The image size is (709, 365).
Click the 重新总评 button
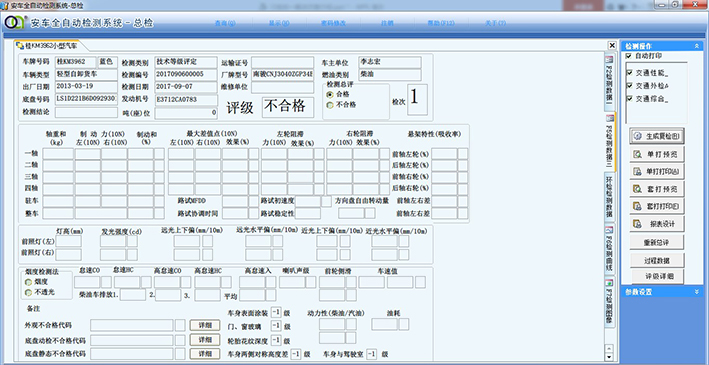coord(657,242)
